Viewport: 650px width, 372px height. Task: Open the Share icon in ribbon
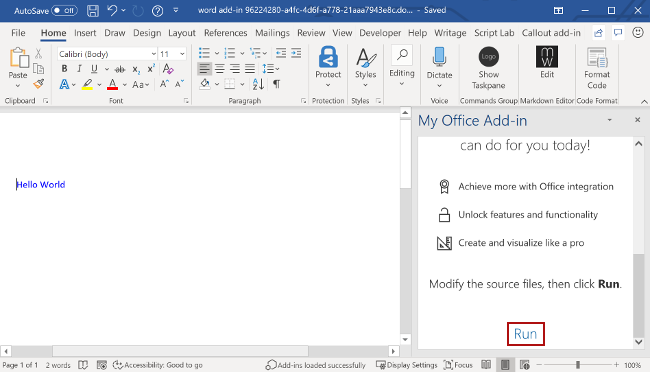tap(598, 33)
